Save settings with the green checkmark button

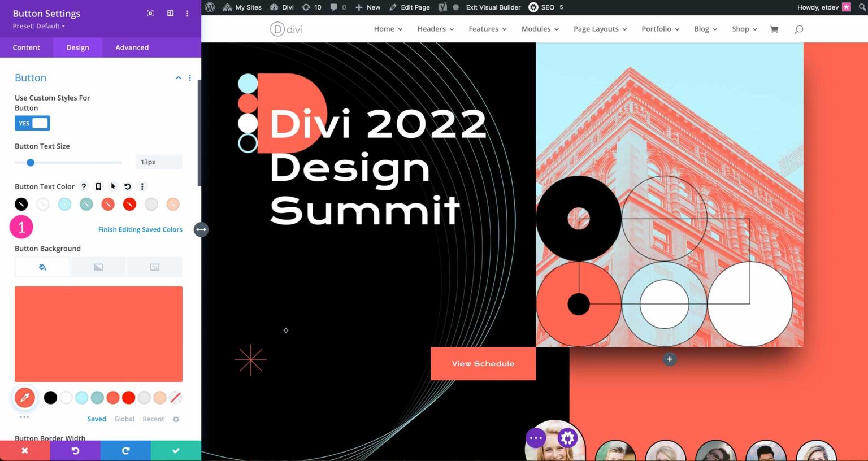[175, 450]
